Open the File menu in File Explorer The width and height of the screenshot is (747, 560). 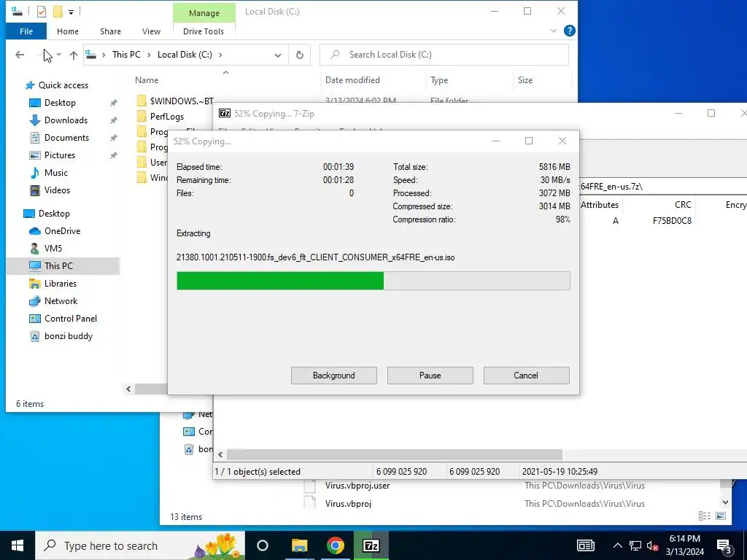(x=26, y=31)
